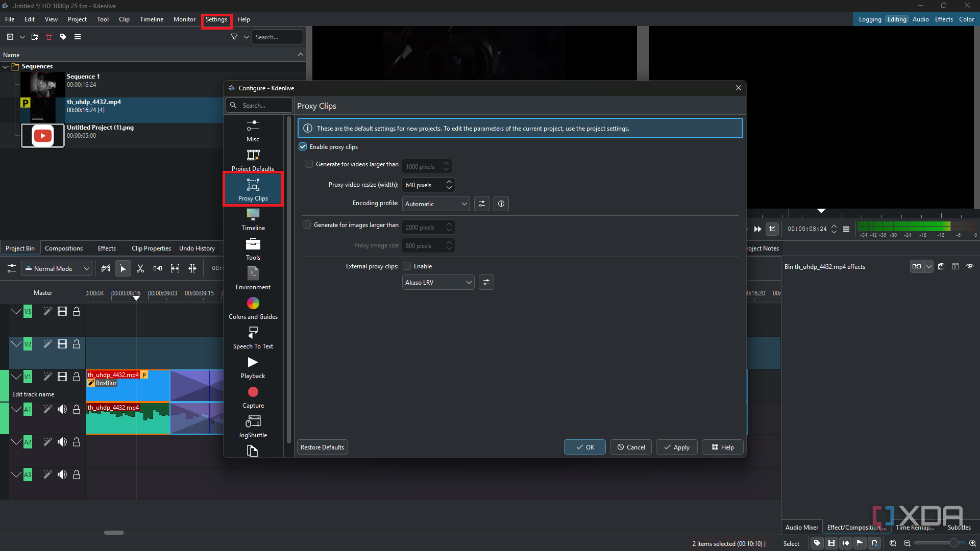Viewport: 980px width, 551px height.
Task: Collapse the V3 track chevron
Action: pos(16,311)
